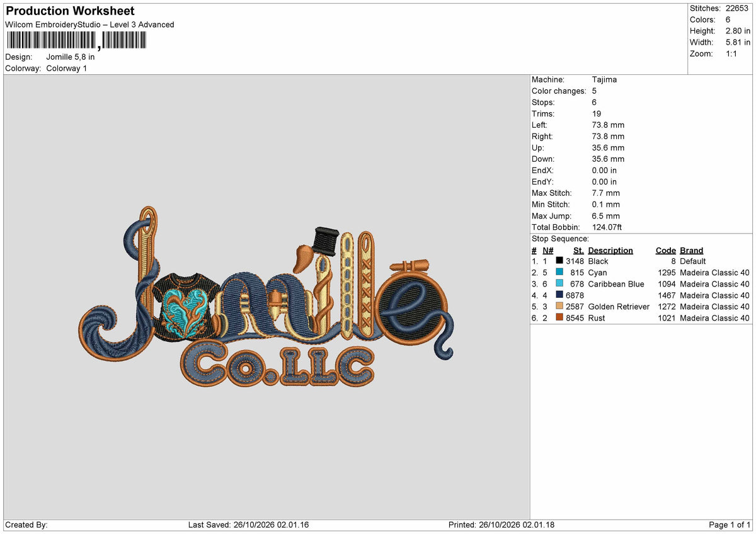This screenshot has height=534, width=756.
Task: Click the 'Golden Retriever' description text
Action: tap(619, 306)
